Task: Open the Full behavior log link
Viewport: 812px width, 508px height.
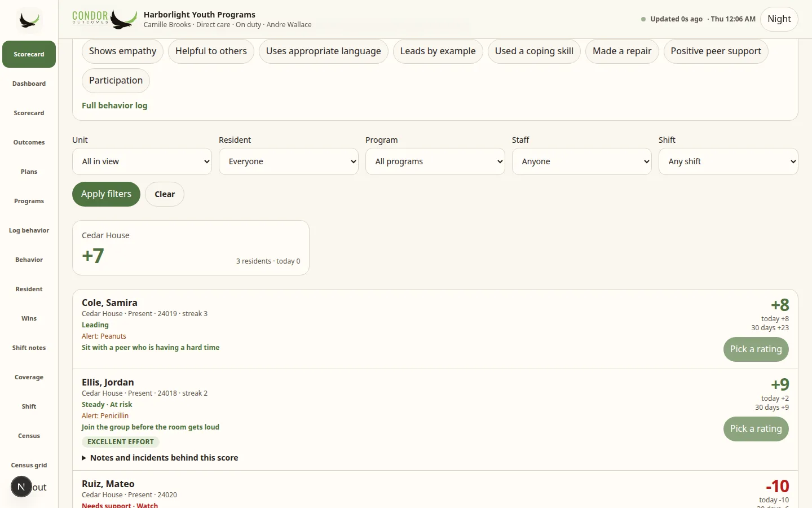Action: pyautogui.click(x=114, y=106)
